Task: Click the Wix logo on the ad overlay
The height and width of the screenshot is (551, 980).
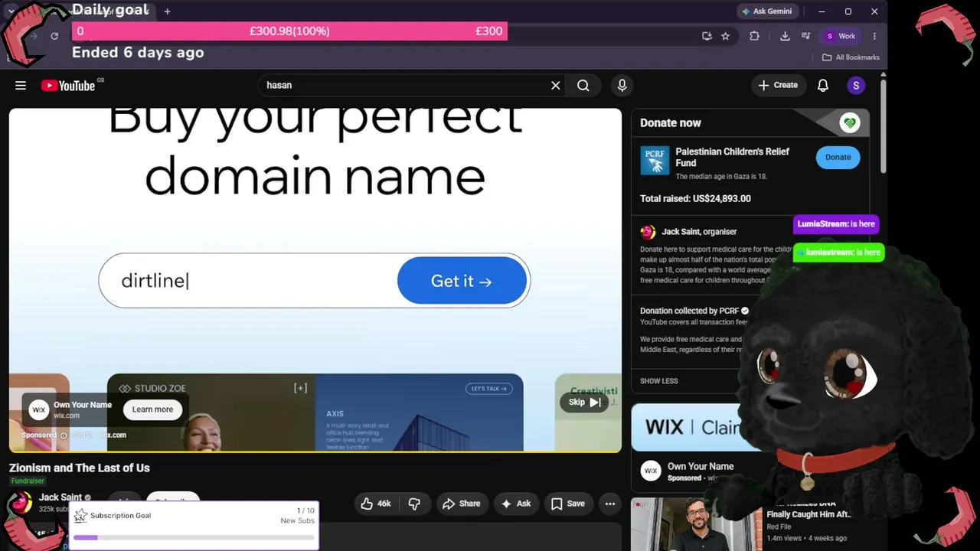Action: point(38,410)
